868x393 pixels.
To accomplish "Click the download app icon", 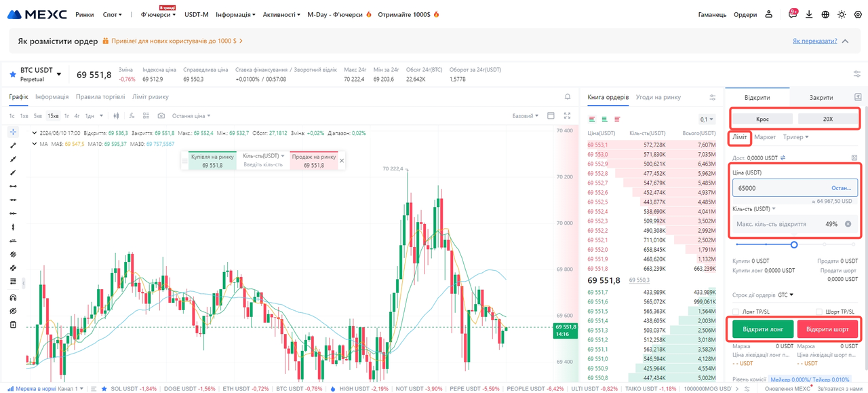I will pos(809,14).
